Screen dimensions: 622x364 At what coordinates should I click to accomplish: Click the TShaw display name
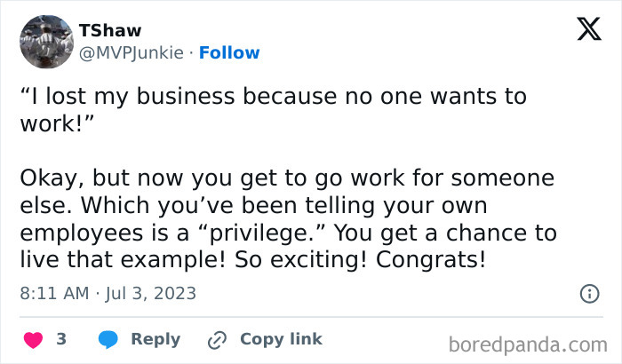(x=110, y=30)
